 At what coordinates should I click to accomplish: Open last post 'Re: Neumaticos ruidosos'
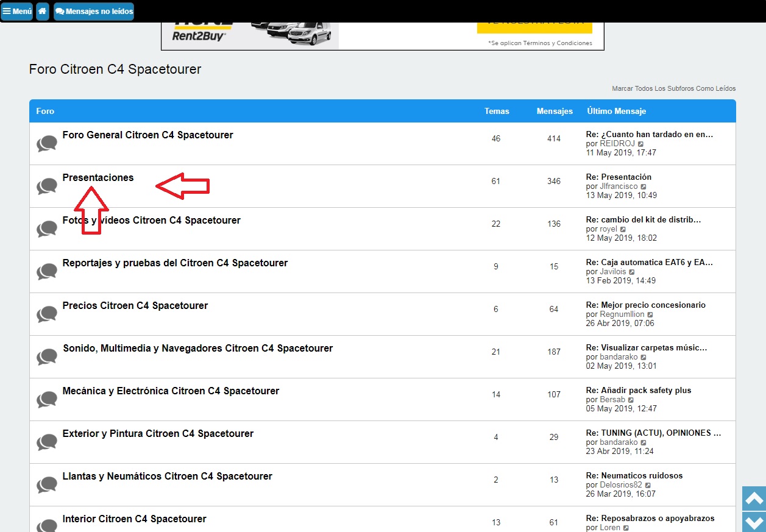tap(634, 475)
